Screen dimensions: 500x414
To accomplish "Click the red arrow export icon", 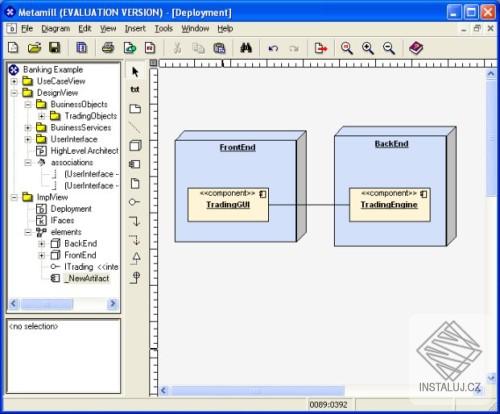I will coord(321,48).
